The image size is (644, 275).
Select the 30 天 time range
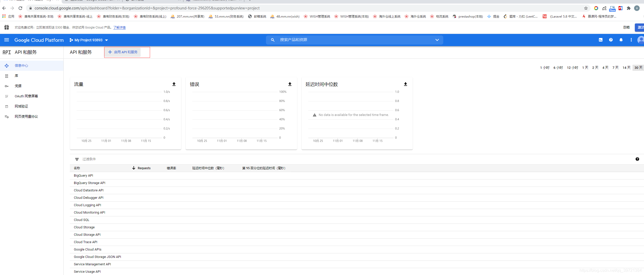tap(638, 68)
